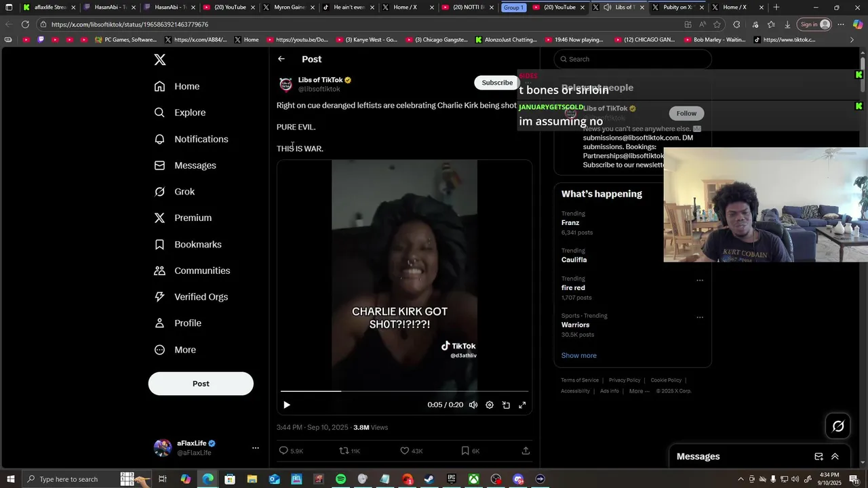Switch the video to fullscreen

(522, 405)
